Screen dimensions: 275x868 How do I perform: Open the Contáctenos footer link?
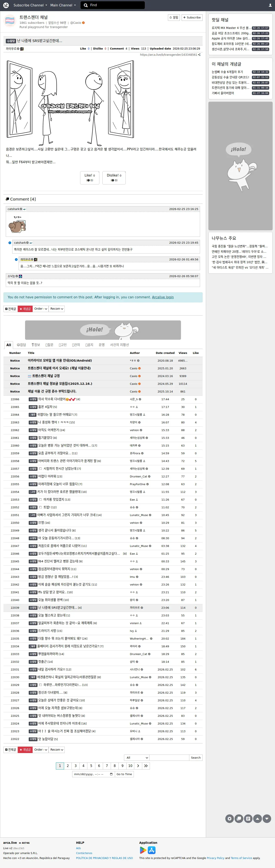[84, 853]
